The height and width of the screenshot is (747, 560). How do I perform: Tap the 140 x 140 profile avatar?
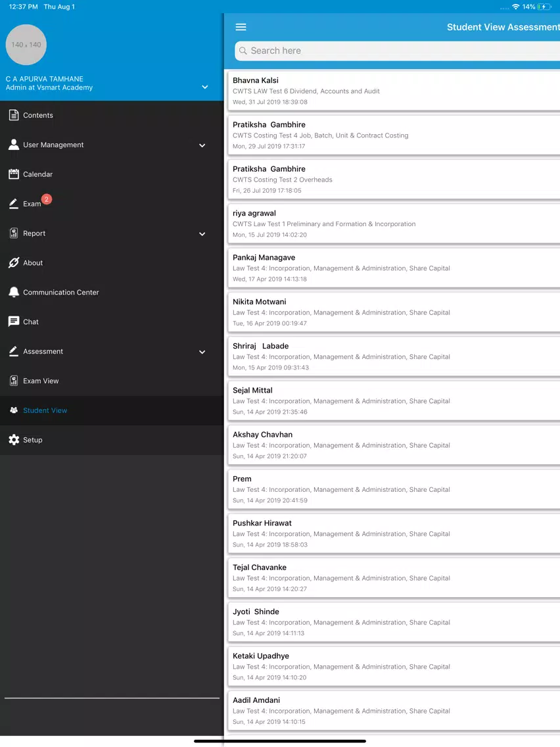[x=26, y=45]
